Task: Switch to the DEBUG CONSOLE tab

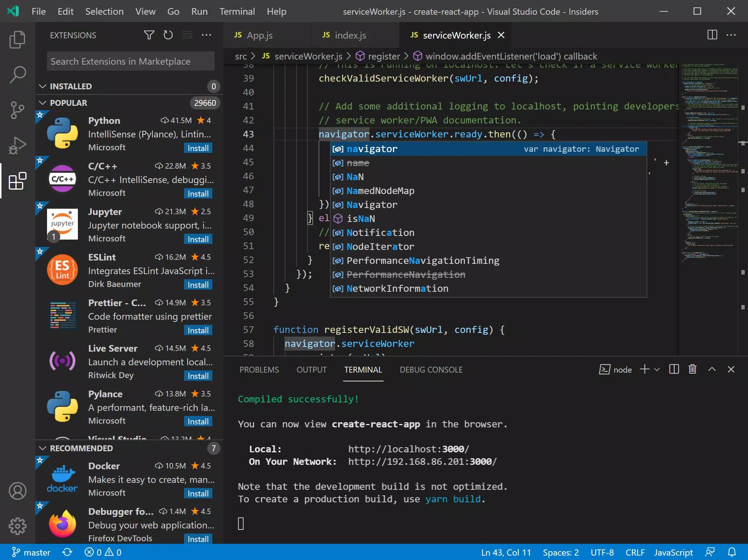Action: (431, 370)
